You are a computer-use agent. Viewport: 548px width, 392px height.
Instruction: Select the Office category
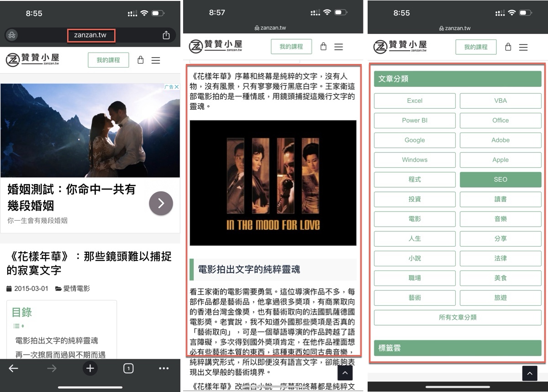[x=501, y=121]
